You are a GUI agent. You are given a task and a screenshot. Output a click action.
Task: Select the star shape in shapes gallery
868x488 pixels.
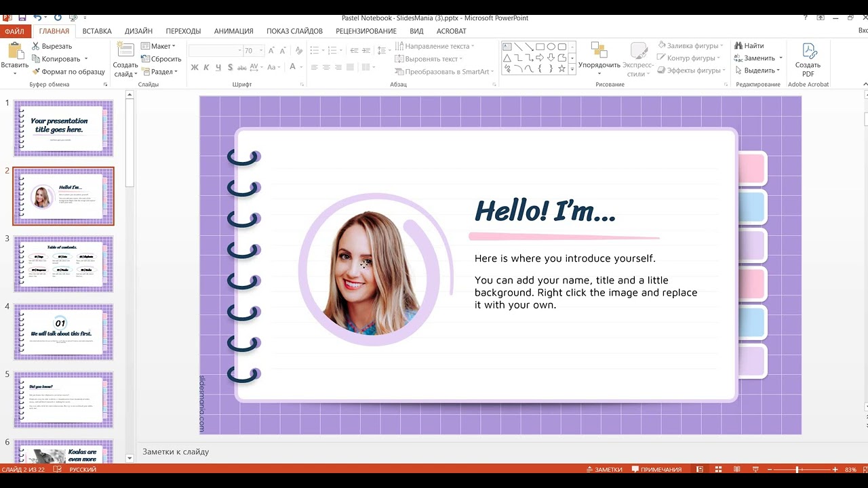[561, 68]
